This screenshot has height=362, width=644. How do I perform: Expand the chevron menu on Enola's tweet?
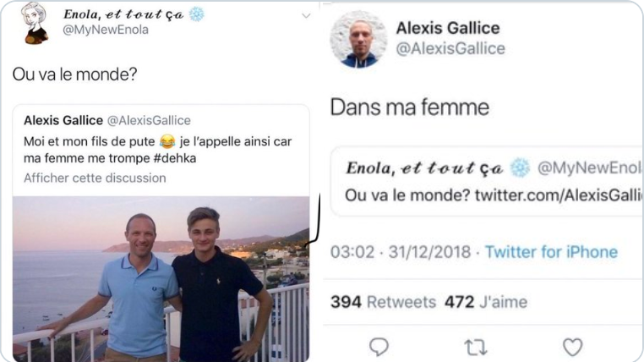pos(305,14)
